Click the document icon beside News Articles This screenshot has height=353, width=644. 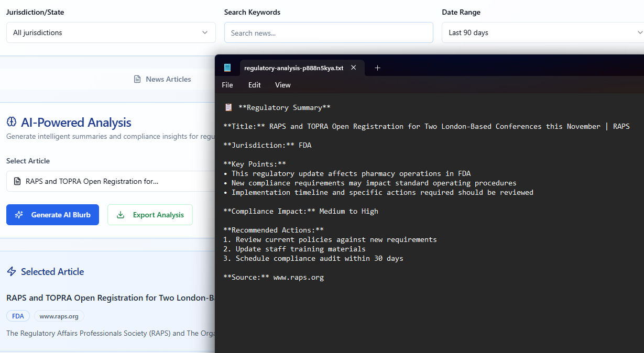tap(137, 79)
